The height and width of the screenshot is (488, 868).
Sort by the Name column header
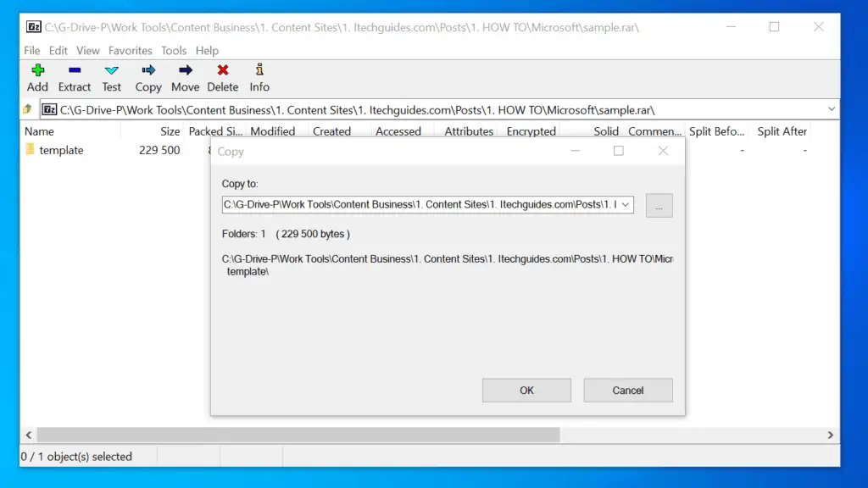[39, 131]
